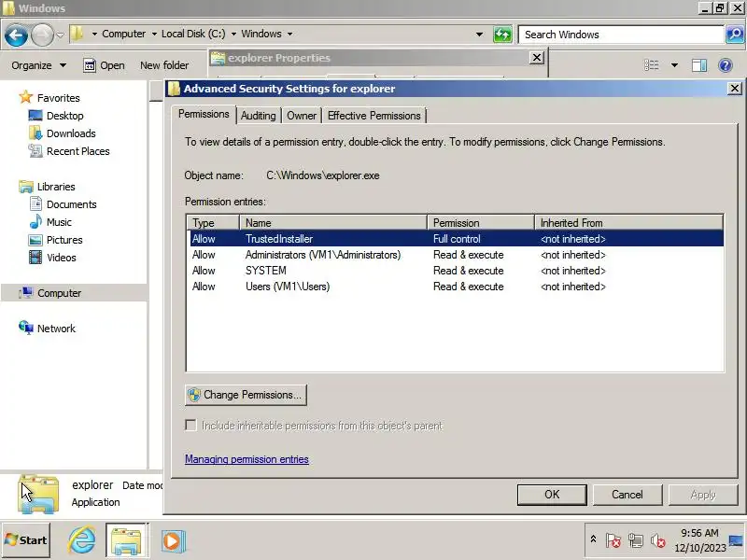Show hidden tray icons arrow
The width and height of the screenshot is (747, 560).
coord(593,539)
